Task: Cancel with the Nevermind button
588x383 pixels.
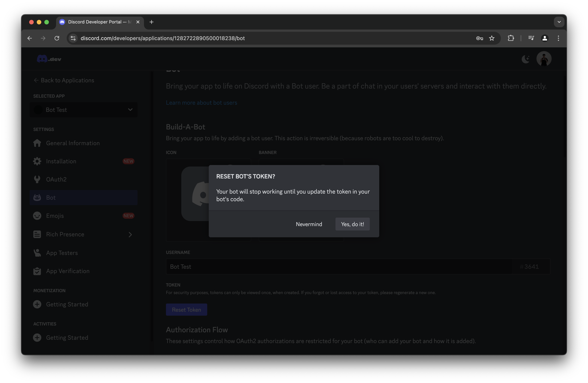Action: click(309, 224)
